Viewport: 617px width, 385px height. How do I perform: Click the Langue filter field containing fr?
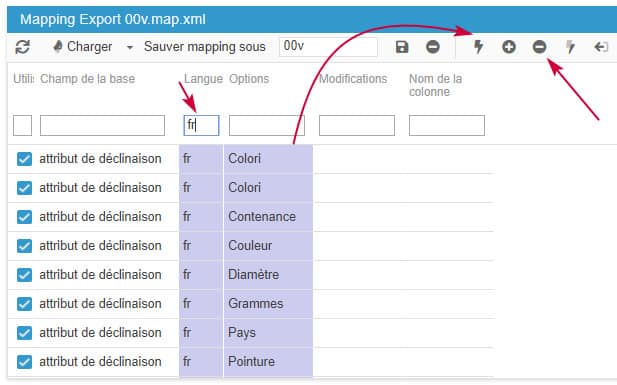[x=201, y=125]
